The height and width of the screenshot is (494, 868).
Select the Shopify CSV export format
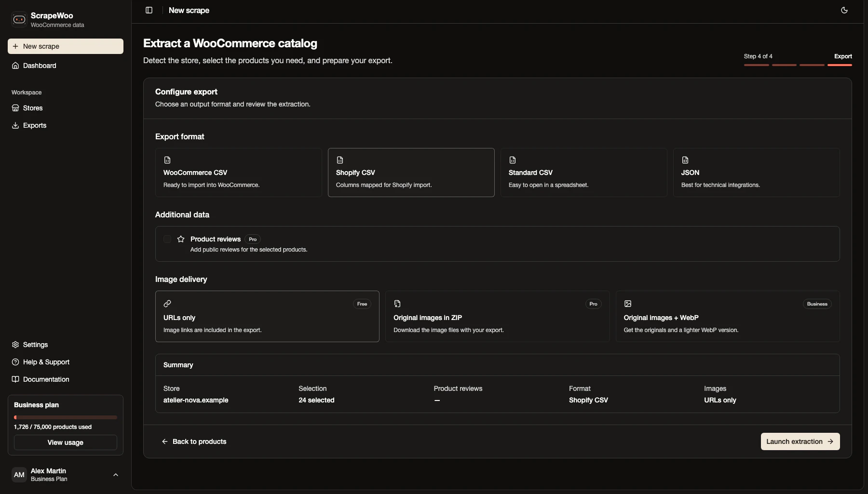[x=411, y=173]
